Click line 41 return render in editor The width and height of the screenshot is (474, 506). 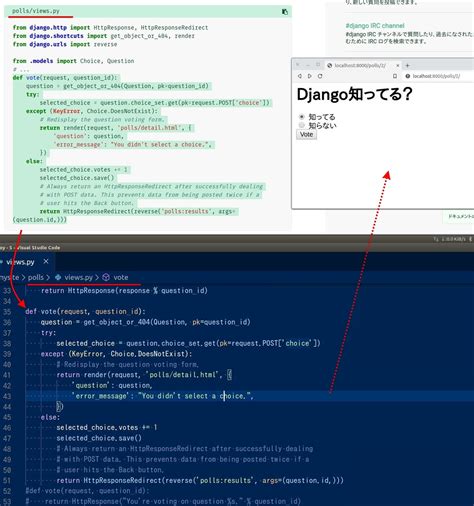[144, 375]
